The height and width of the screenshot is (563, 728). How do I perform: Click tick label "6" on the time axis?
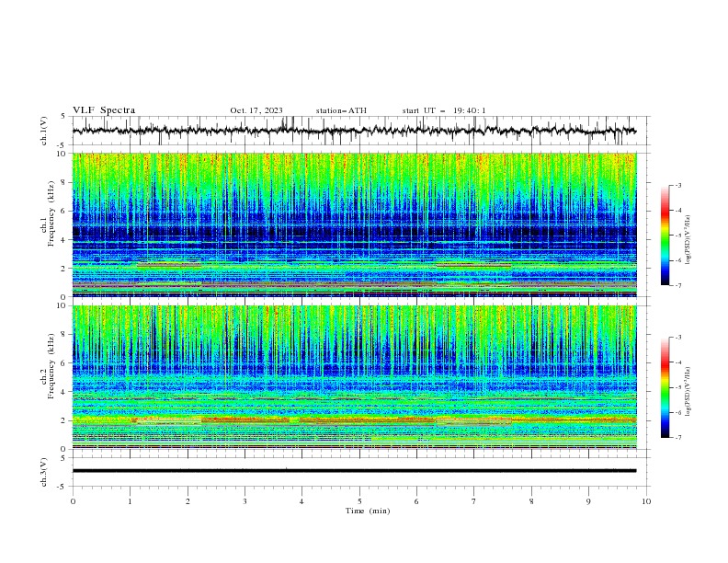coord(416,501)
